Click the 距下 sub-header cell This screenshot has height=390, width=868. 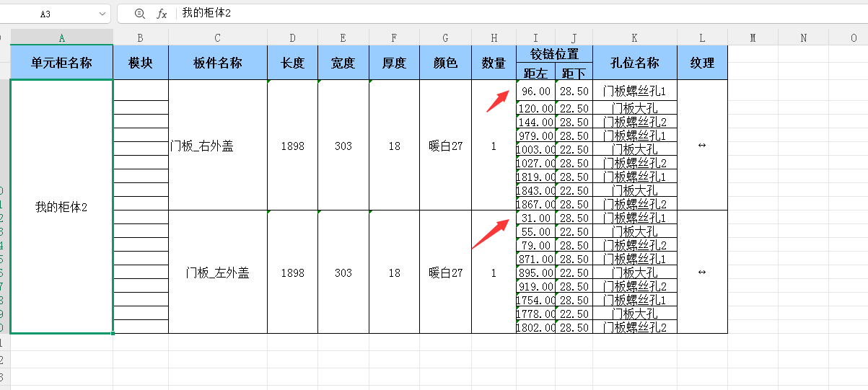point(574,72)
